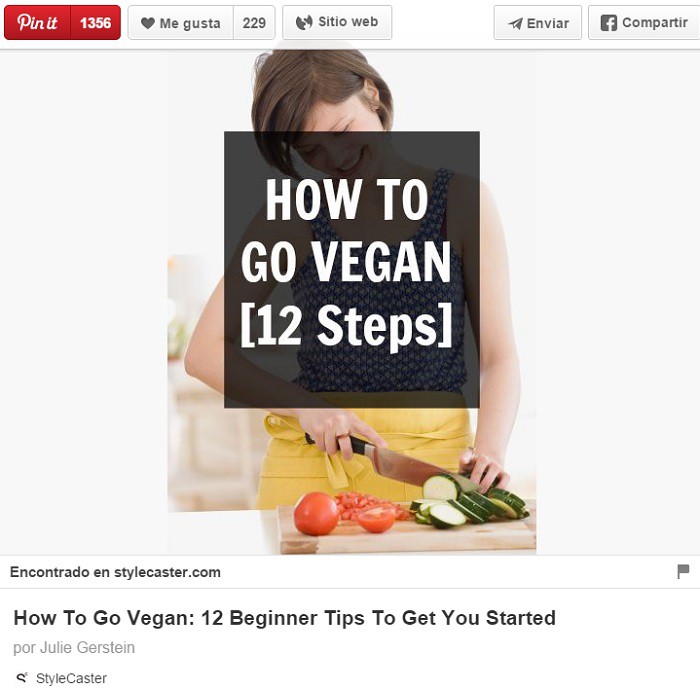The width and height of the screenshot is (700, 690).
Task: Click the Pinterest logo in Pin it
Action: pos(38,22)
